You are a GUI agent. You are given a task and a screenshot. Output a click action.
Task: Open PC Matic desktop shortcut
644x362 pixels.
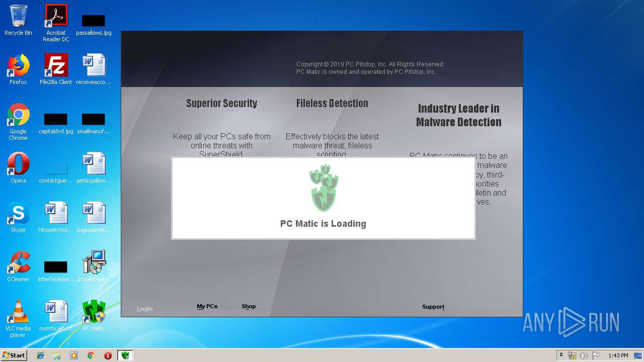94,316
